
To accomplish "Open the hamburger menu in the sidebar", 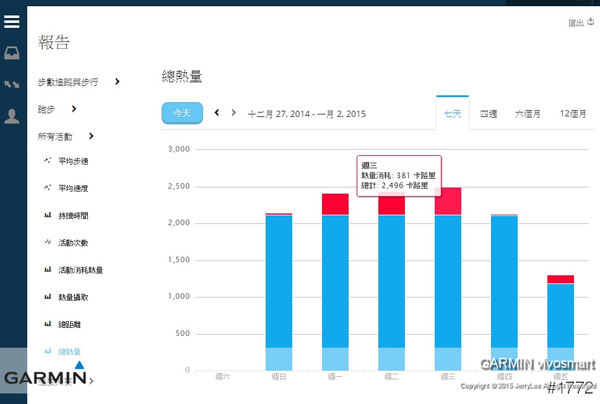I will 12,21.
